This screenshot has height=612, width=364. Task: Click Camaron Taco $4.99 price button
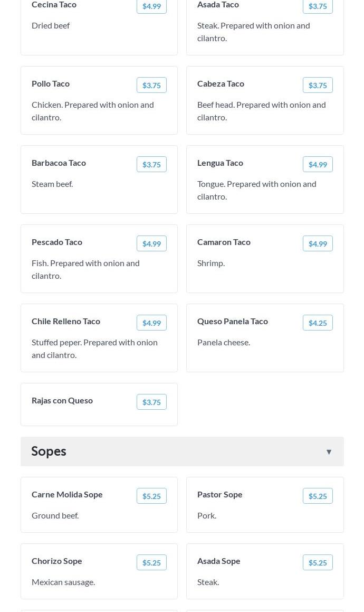pyautogui.click(x=318, y=244)
